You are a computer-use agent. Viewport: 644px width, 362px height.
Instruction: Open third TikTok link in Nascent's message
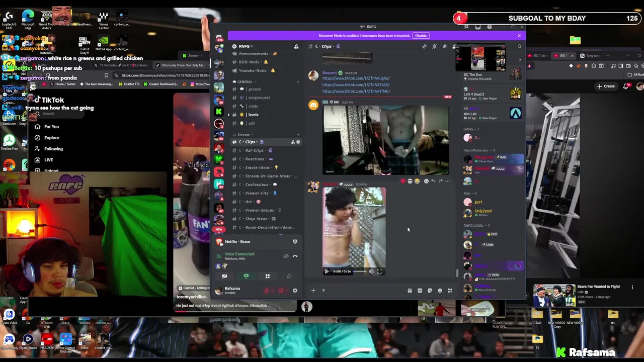pyautogui.click(x=356, y=92)
